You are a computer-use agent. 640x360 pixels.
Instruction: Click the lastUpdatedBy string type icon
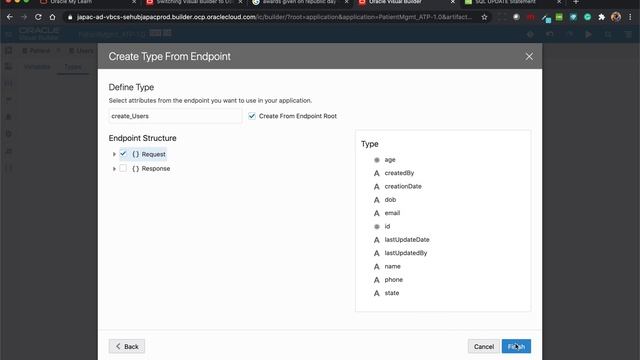[377, 253]
